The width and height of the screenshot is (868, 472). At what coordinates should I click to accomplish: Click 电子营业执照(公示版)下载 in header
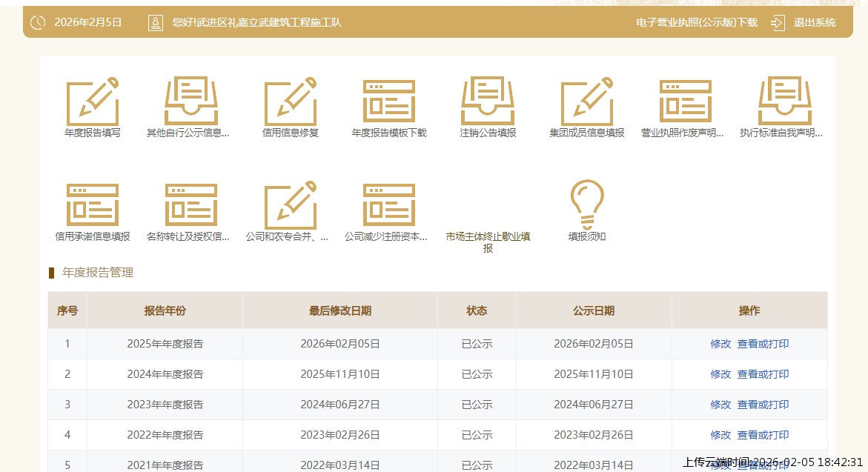tap(696, 22)
